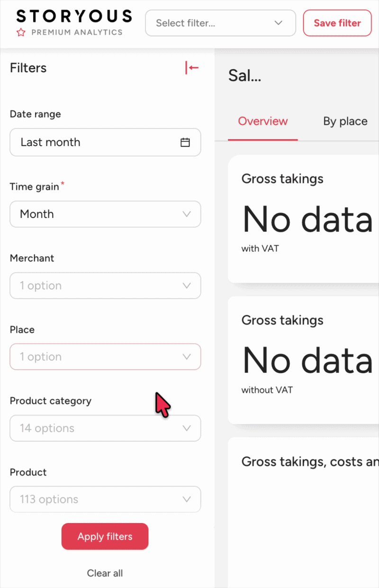
Task: Open the Place dropdown
Action: (x=105, y=357)
